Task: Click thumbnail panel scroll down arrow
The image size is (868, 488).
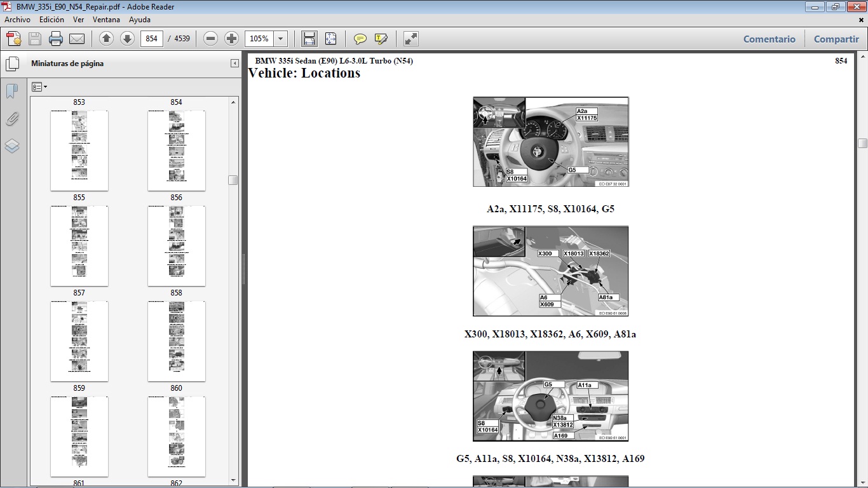Action: coord(233,480)
